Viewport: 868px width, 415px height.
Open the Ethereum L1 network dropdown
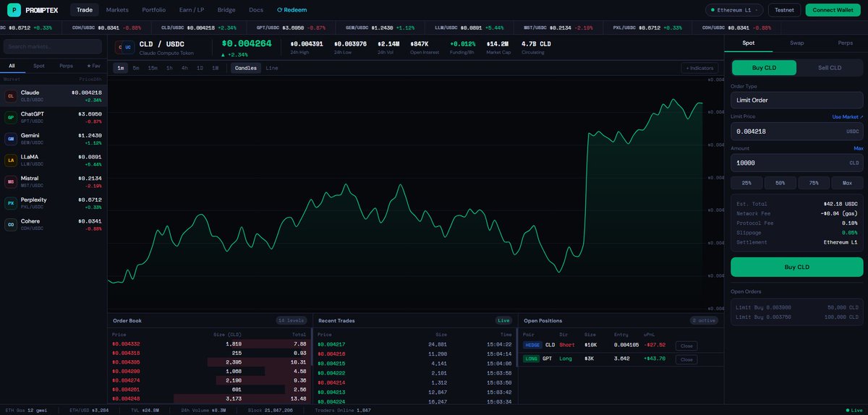tap(734, 10)
